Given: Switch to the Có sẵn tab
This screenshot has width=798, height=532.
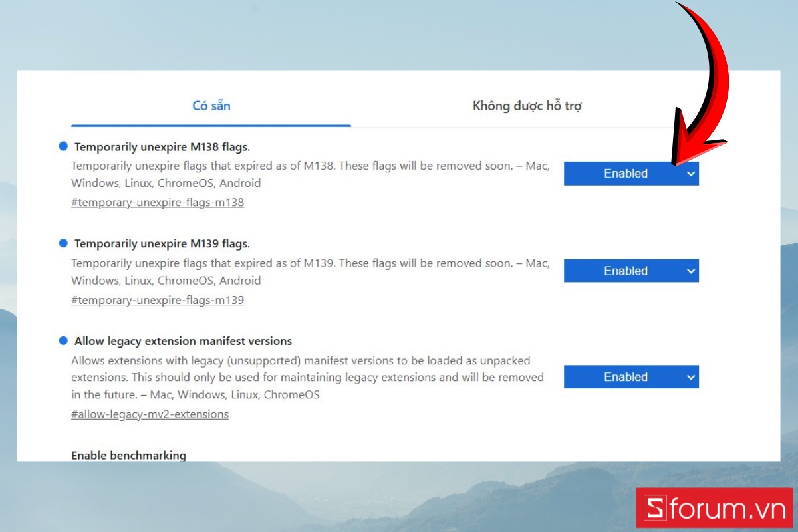Looking at the screenshot, I should 211,106.
